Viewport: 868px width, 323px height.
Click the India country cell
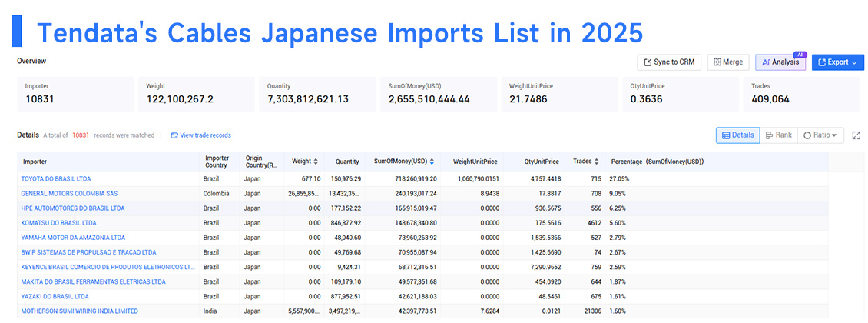pyautogui.click(x=210, y=311)
